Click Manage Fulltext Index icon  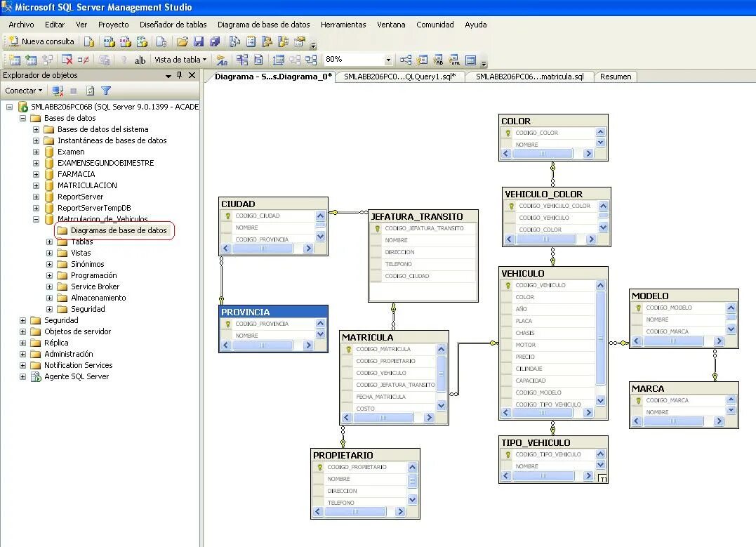(438, 60)
